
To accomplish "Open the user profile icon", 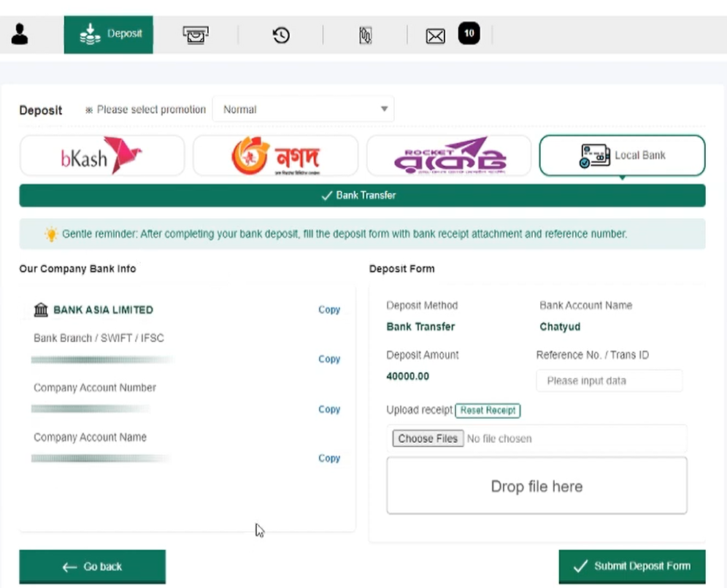I will point(20,34).
